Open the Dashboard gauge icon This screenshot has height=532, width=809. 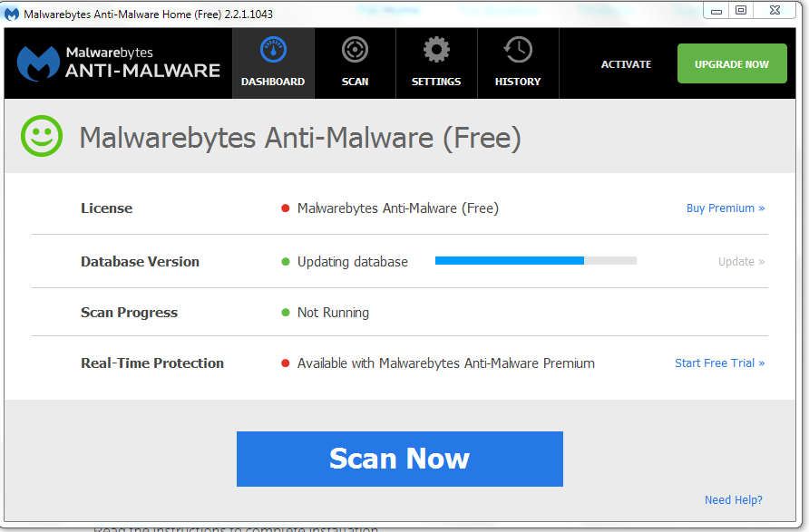tap(273, 50)
